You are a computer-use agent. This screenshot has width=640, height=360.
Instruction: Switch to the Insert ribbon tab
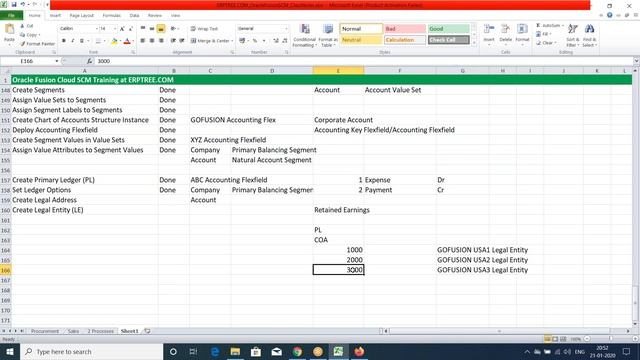55,15
